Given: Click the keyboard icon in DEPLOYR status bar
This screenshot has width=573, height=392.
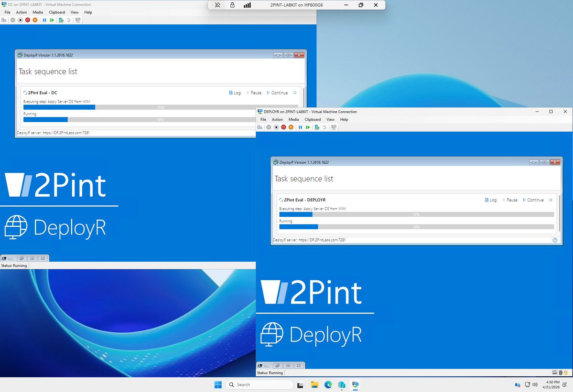Looking at the screenshot, I should tap(555, 372).
